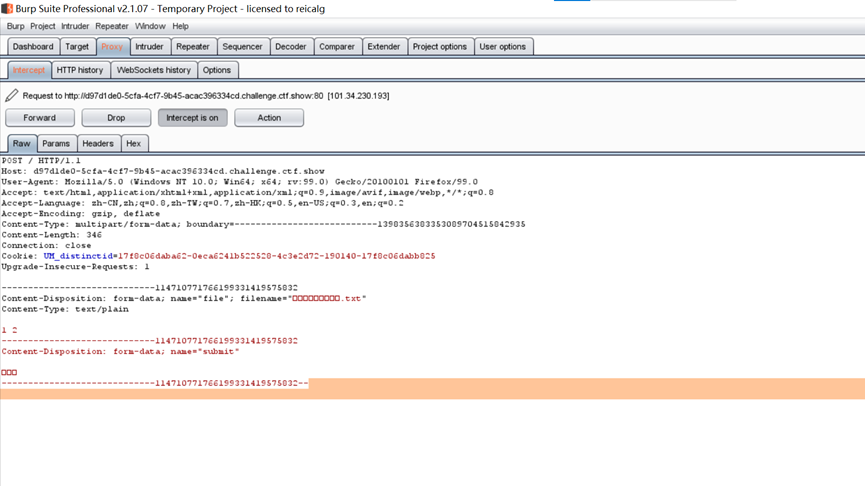This screenshot has width=865, height=486.
Task: Select the Intercept sub-tab
Action: click(x=29, y=70)
